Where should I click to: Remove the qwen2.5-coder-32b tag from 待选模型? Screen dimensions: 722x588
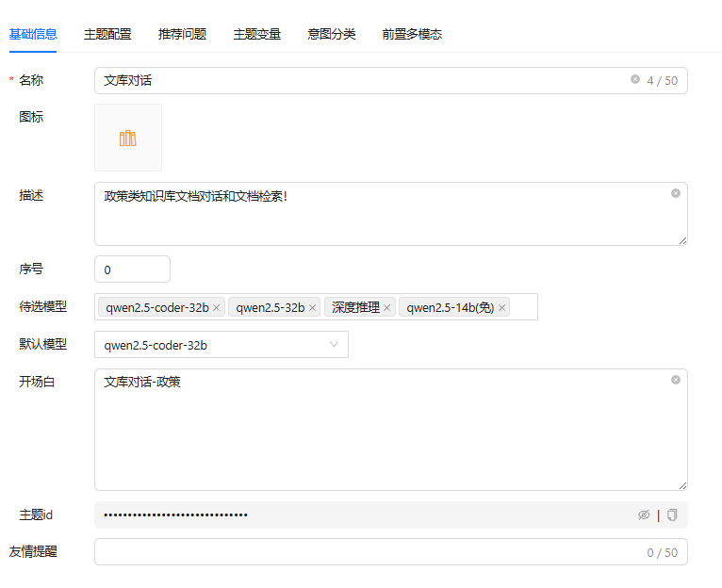tap(217, 308)
